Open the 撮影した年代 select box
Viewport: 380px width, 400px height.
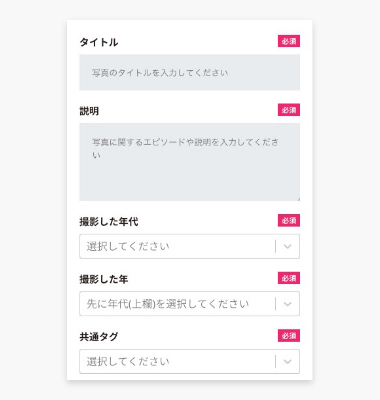189,246
